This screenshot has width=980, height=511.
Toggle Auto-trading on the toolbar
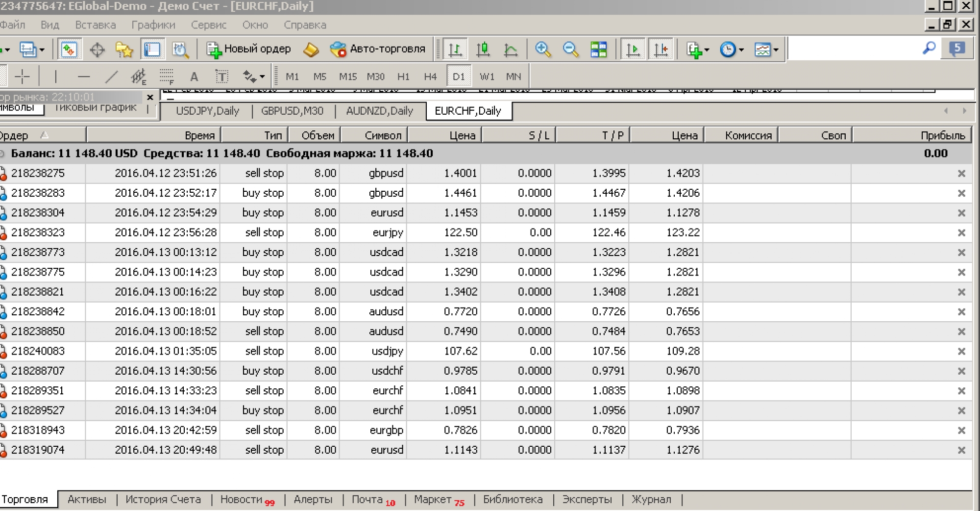tap(378, 49)
